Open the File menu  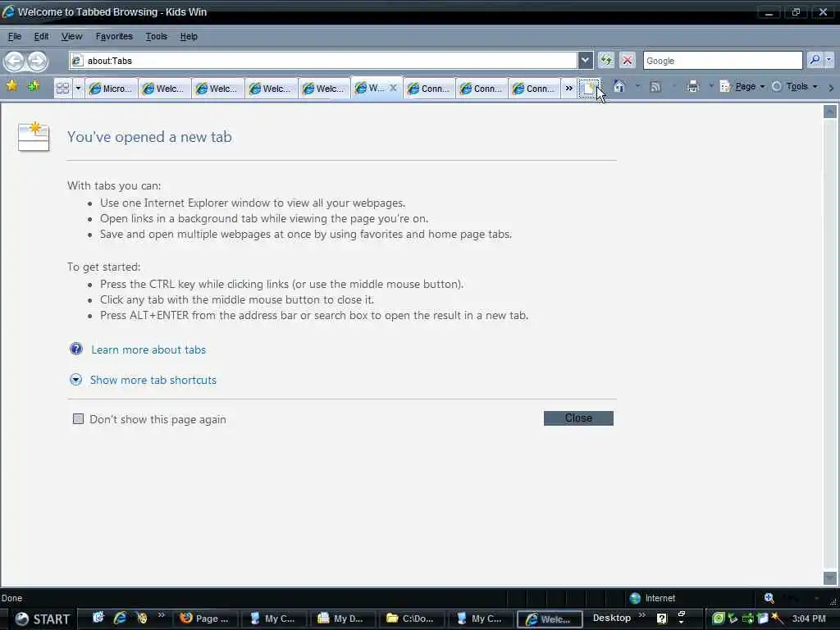[15, 36]
